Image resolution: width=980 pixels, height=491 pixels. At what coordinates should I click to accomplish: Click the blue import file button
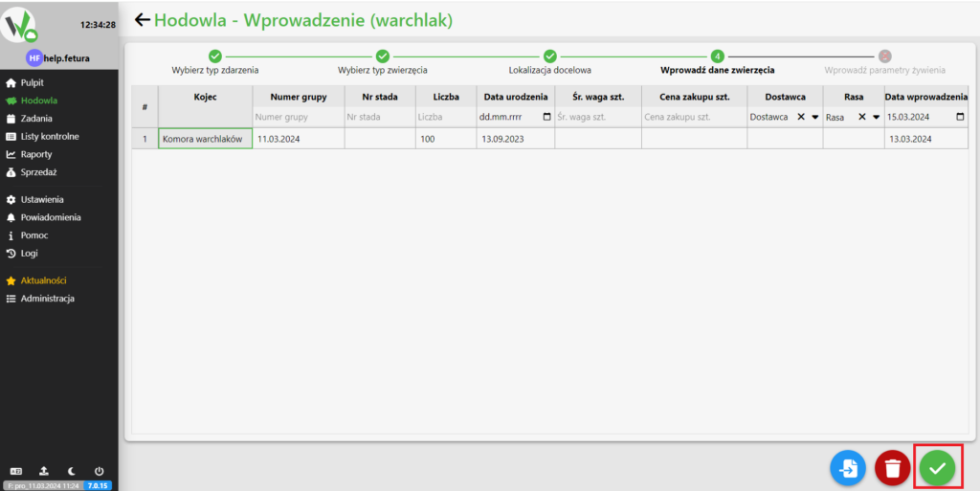click(x=848, y=468)
